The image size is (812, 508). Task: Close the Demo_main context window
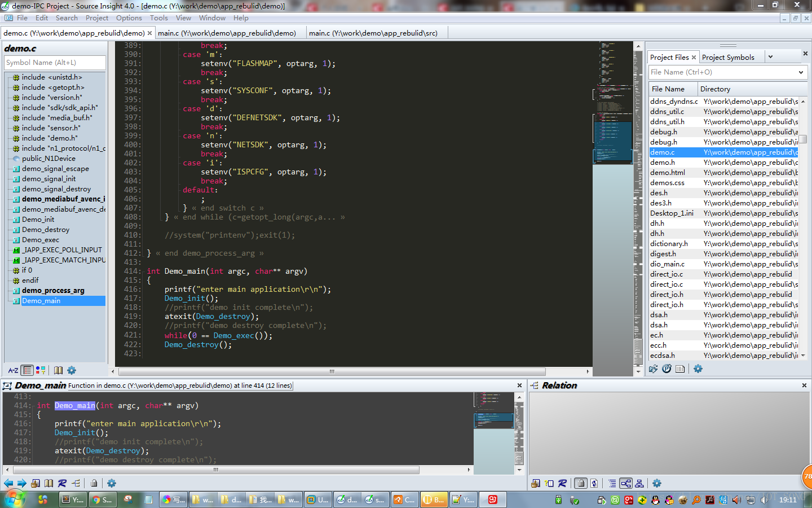(x=519, y=385)
